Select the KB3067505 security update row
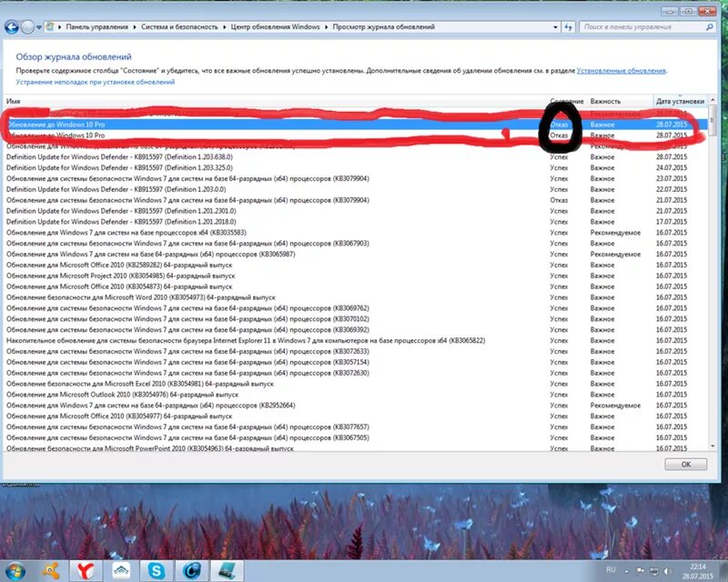The width and height of the screenshot is (728, 582). [x=356, y=437]
